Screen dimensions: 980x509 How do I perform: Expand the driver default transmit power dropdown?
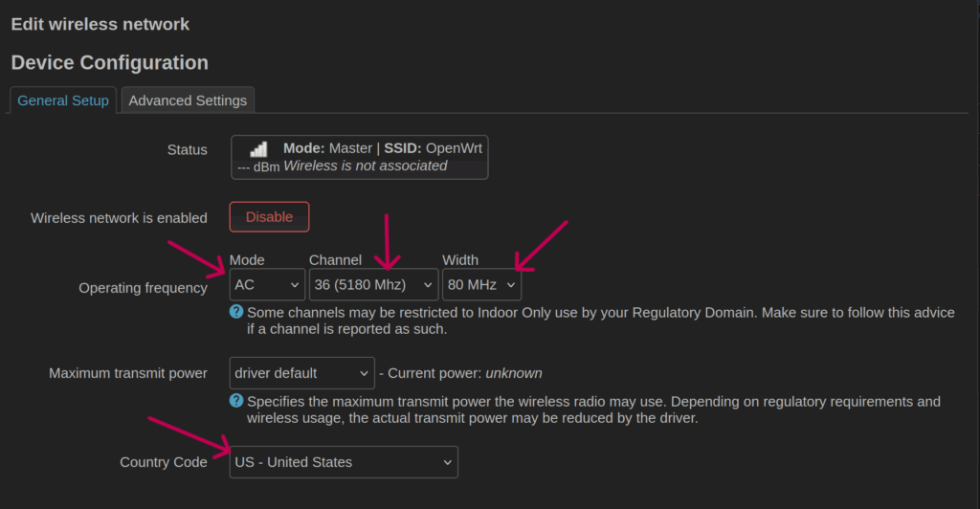(x=301, y=373)
